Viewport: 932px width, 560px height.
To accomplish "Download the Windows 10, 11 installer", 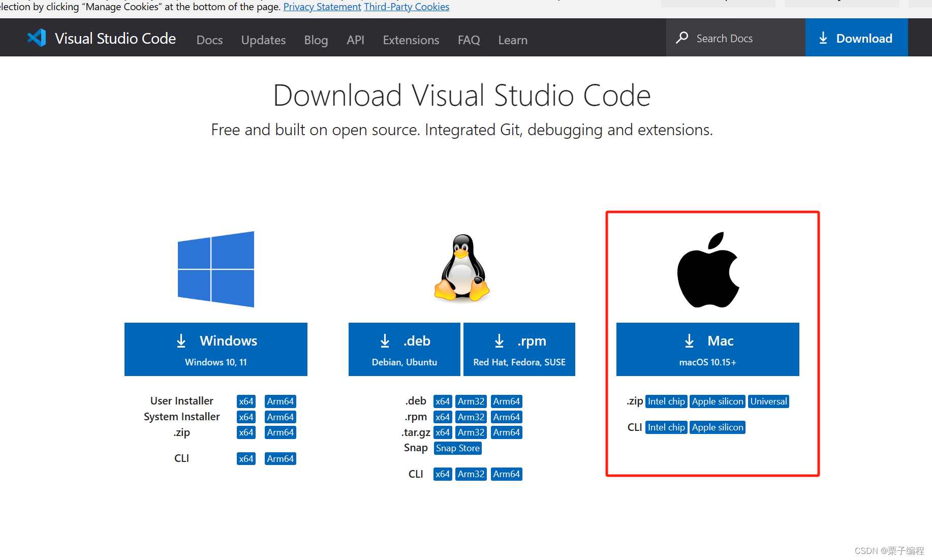I will [216, 349].
